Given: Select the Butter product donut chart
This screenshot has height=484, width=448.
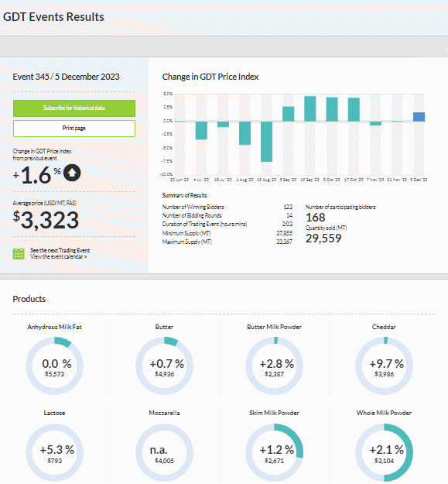Looking at the screenshot, I should [x=164, y=366].
